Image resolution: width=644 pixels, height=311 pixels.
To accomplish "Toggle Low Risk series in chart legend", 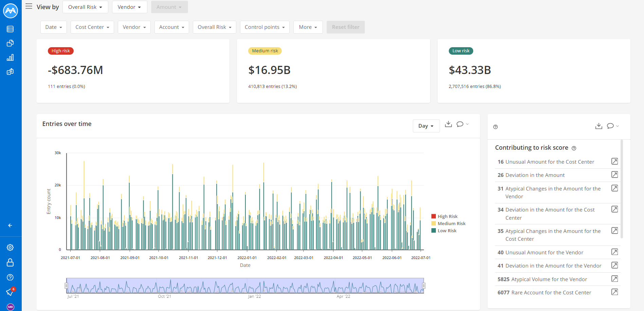I will click(x=444, y=231).
